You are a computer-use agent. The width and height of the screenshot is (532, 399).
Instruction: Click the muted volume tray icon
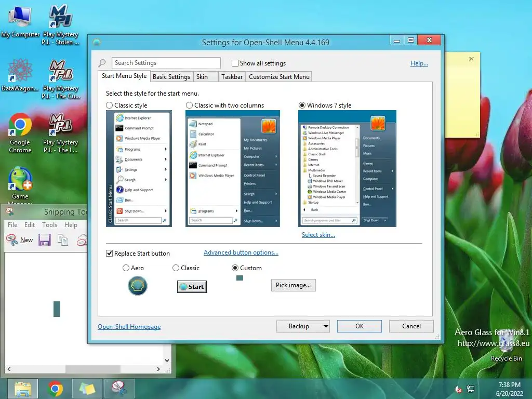click(458, 389)
